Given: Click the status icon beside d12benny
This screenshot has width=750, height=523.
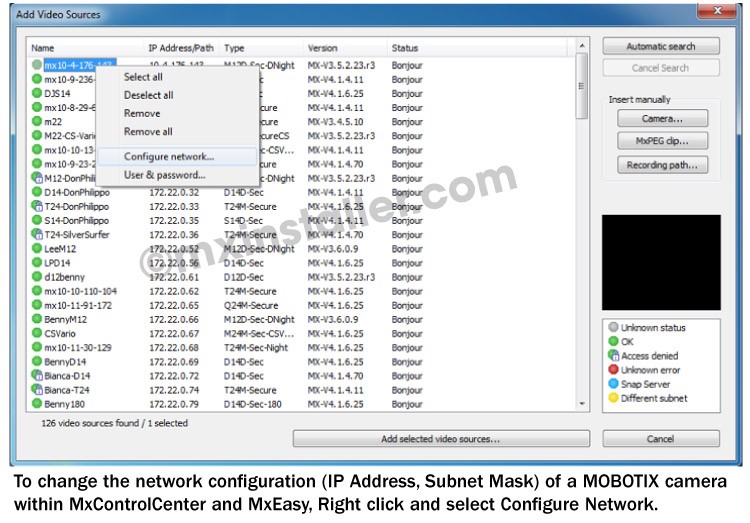Looking at the screenshot, I should [37, 276].
